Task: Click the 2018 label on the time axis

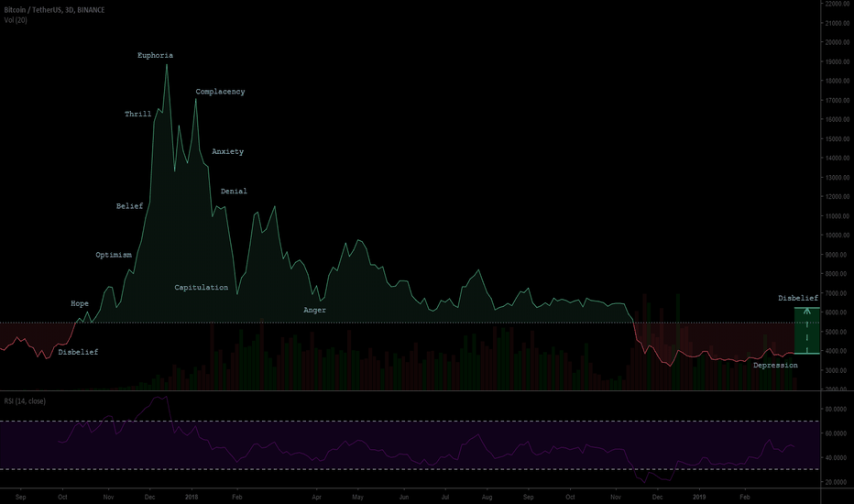Action: [x=192, y=497]
